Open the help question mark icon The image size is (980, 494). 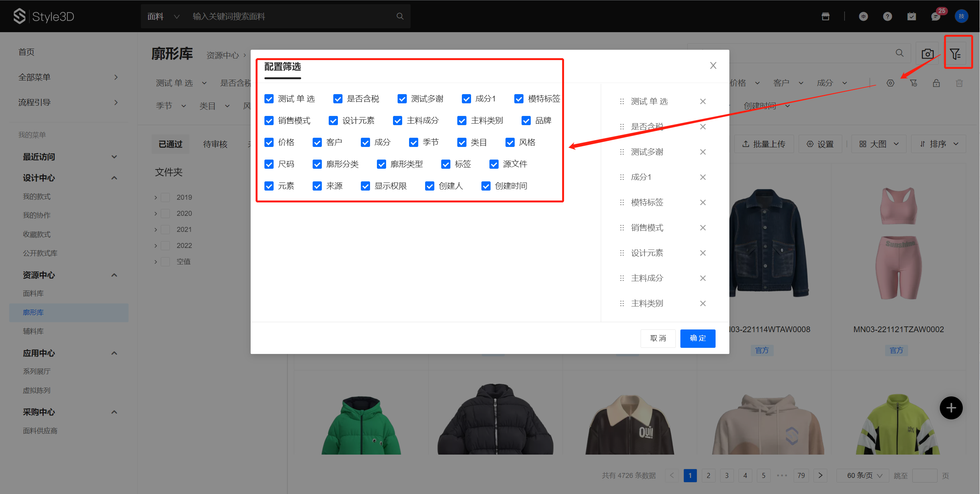887,16
